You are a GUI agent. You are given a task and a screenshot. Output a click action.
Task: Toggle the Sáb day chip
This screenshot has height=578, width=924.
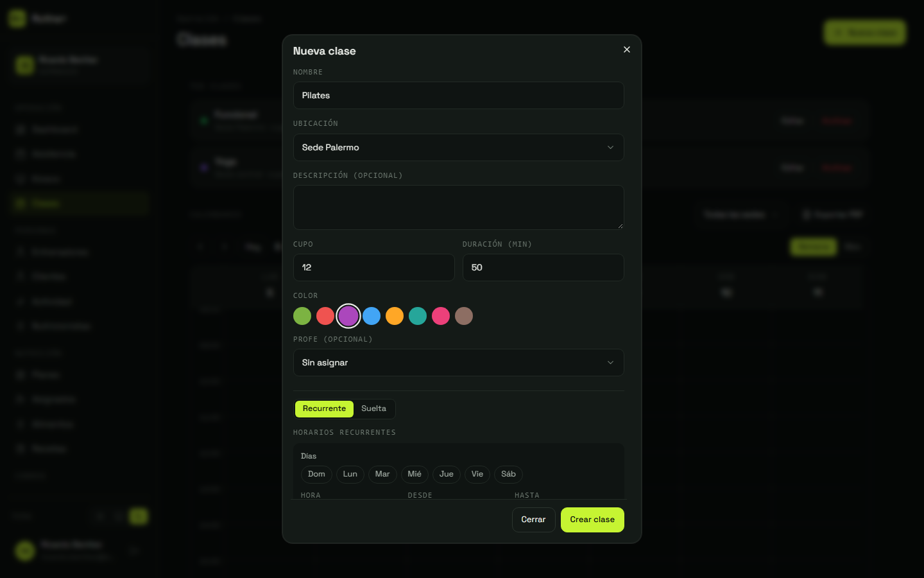(x=508, y=474)
